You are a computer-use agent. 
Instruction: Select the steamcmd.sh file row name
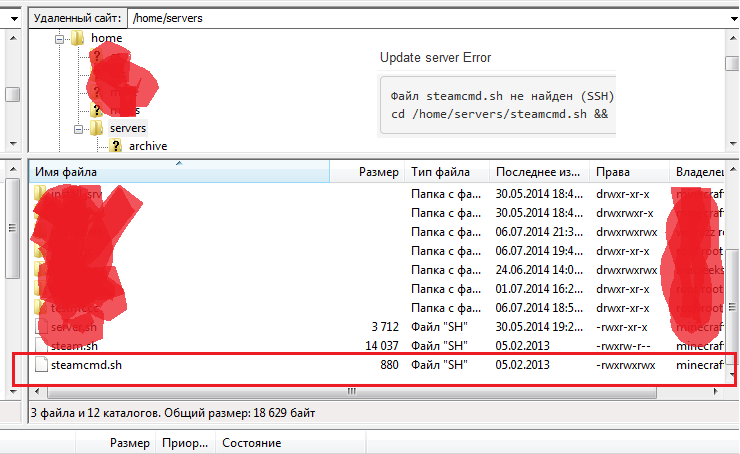click(x=86, y=366)
